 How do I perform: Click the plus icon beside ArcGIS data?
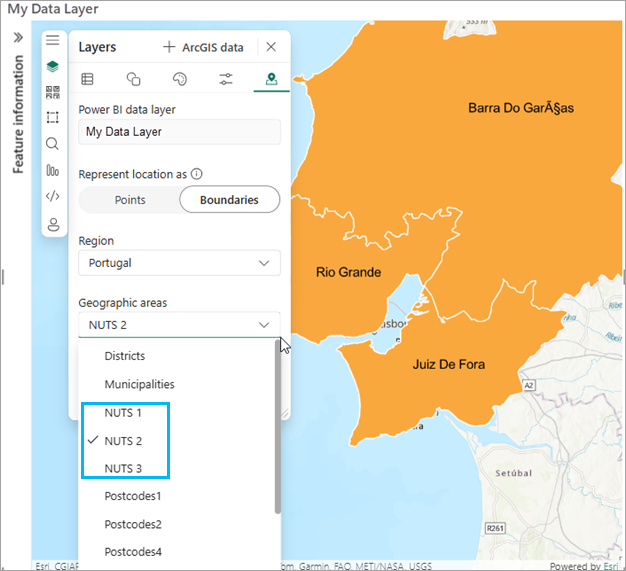pyautogui.click(x=169, y=47)
